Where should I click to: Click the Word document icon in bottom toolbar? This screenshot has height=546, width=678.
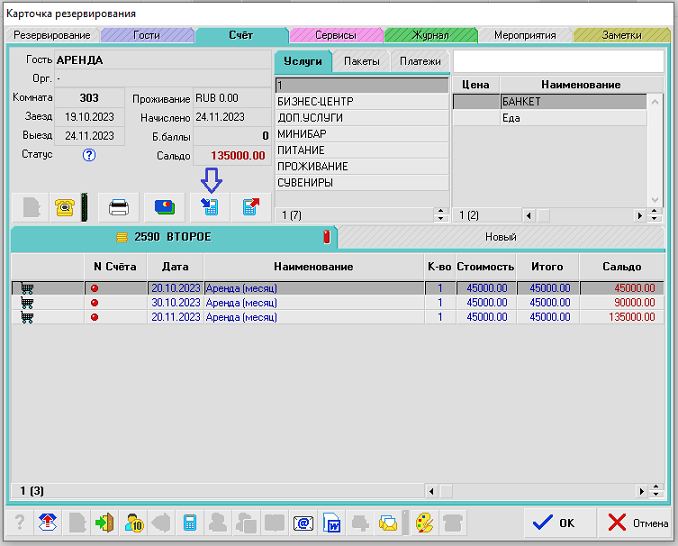332,522
